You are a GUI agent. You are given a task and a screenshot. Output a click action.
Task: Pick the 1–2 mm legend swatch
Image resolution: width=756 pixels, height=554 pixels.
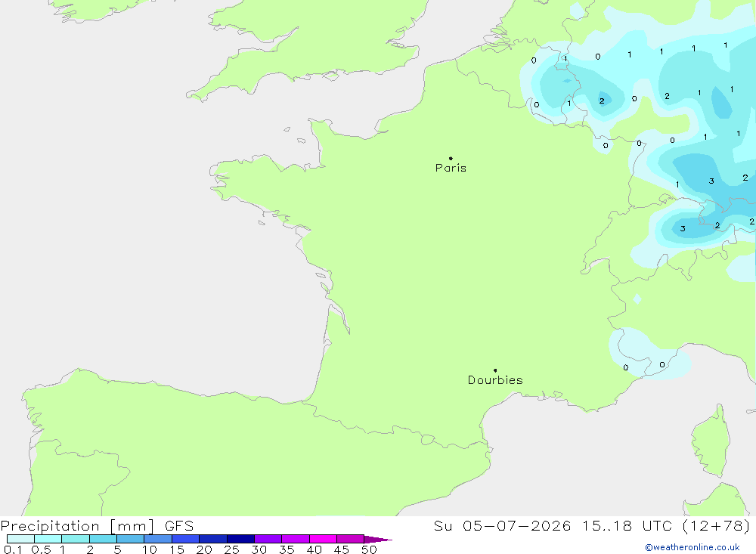(x=76, y=539)
